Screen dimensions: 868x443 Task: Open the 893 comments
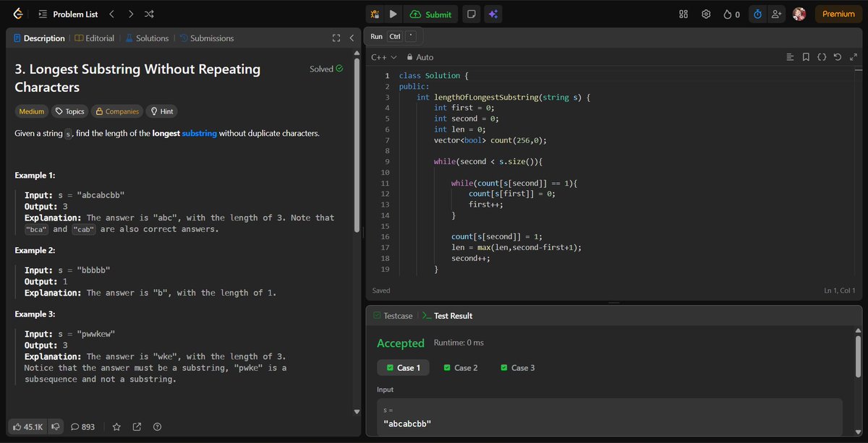(82, 426)
